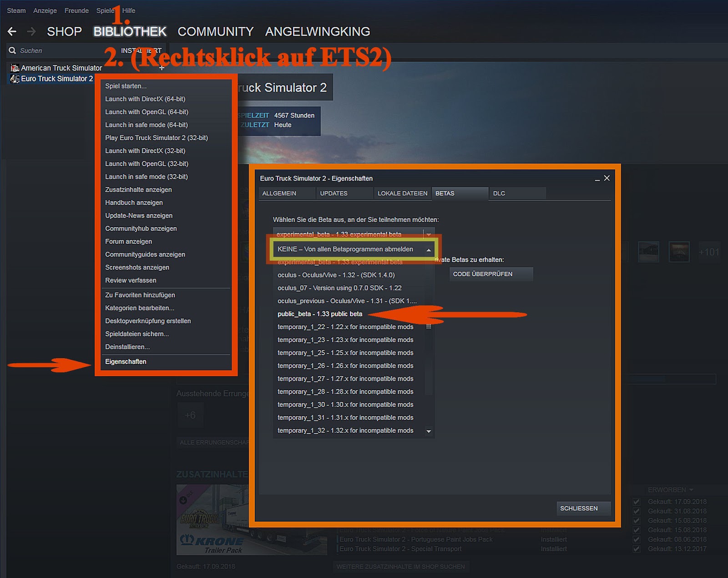Go to the BIBLIOTHEK section
This screenshot has height=578, width=728.
130,31
